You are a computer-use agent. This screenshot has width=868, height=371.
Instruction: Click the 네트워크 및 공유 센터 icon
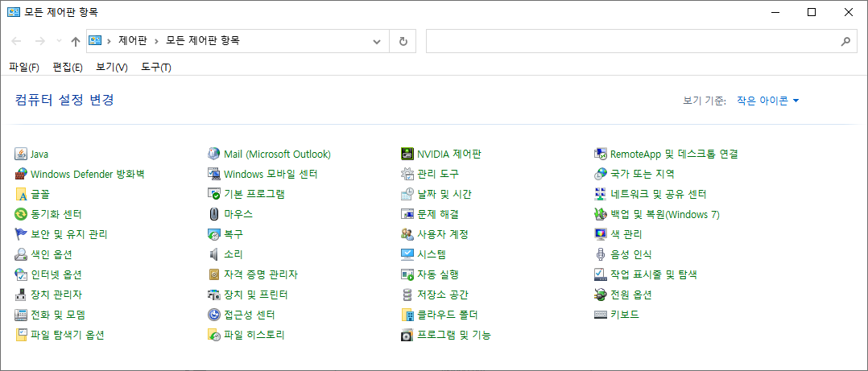point(600,194)
